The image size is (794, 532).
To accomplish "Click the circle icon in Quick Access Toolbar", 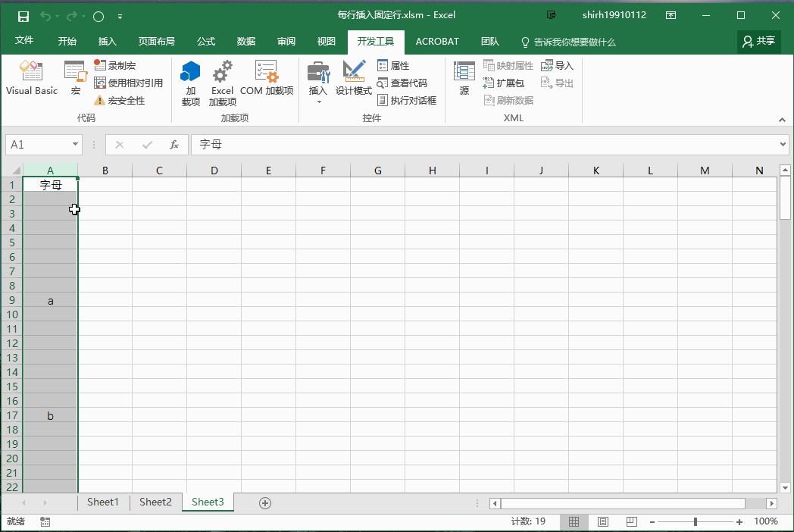I will [x=98, y=17].
